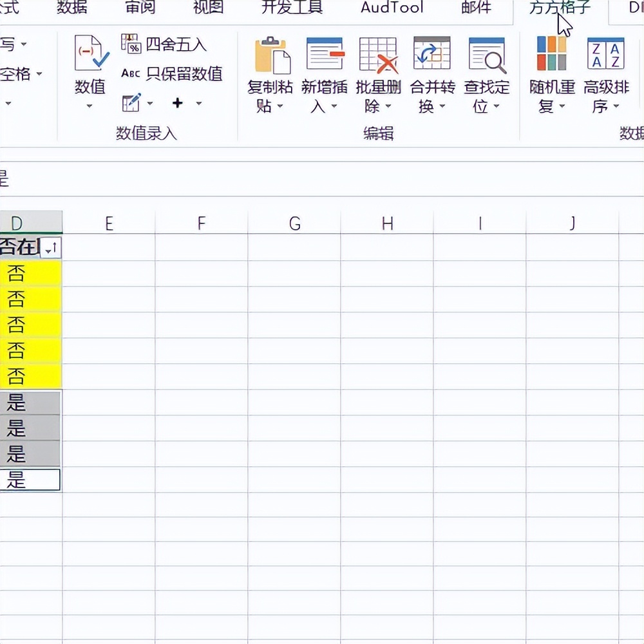644x644 pixels.
Task: Click the edit table pencil icon
Action: click(131, 103)
